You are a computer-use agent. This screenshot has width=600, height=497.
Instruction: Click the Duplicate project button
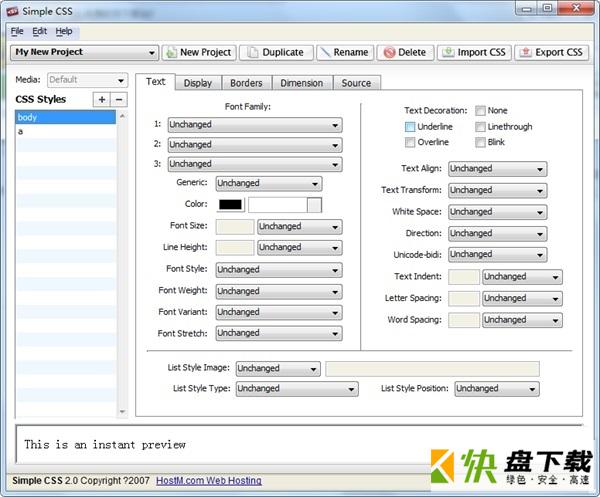click(276, 52)
